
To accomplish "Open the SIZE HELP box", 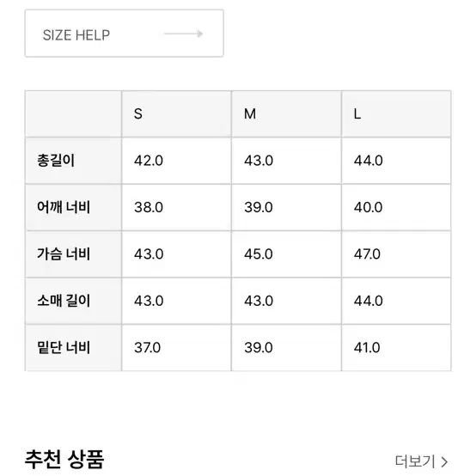I will click(x=125, y=34).
